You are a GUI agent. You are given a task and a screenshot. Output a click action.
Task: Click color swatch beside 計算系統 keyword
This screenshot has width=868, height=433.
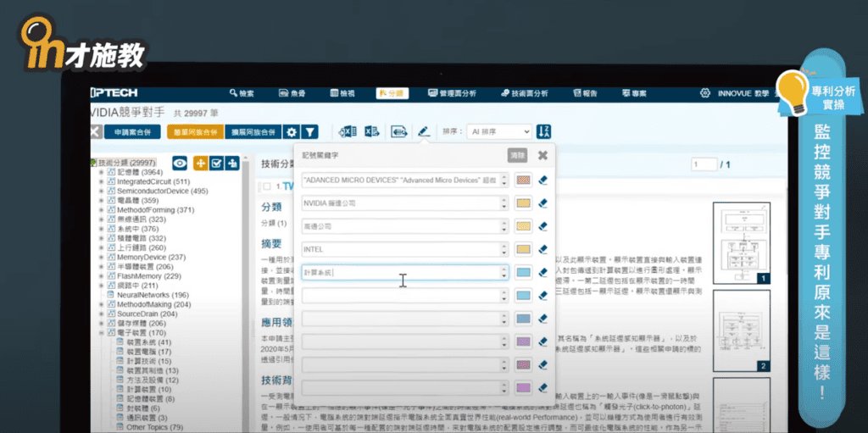click(523, 272)
